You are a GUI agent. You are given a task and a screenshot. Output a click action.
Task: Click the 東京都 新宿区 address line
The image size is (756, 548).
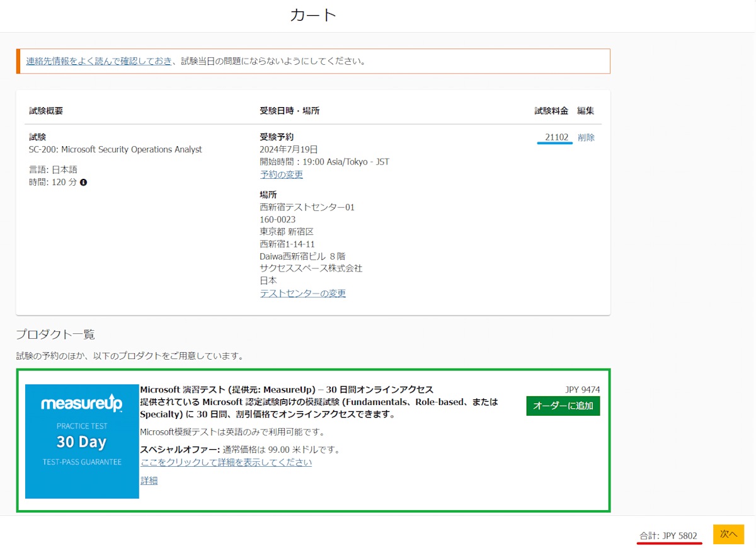point(287,232)
